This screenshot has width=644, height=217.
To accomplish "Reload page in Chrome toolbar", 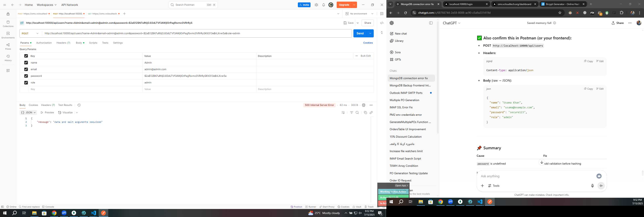I will (x=406, y=13).
